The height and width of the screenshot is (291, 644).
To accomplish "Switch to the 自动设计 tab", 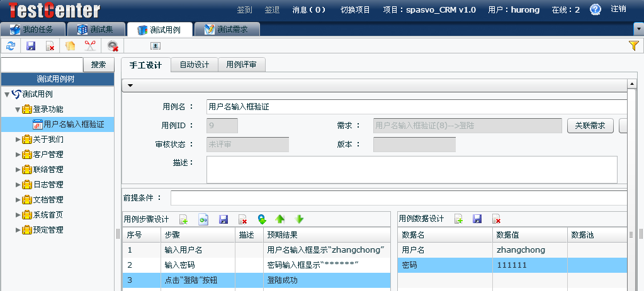I will pos(194,65).
